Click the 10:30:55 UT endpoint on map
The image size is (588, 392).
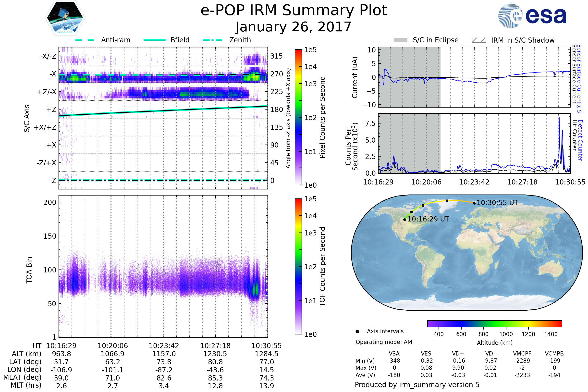click(x=474, y=203)
